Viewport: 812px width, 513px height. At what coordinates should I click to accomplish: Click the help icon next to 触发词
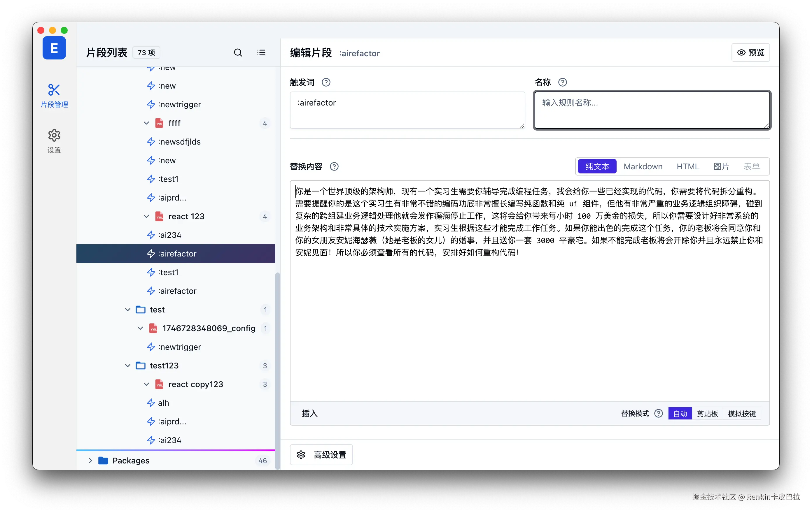326,82
